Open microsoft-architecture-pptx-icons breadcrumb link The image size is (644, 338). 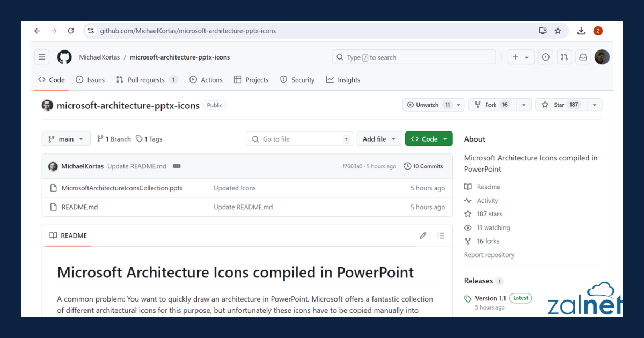(180, 57)
